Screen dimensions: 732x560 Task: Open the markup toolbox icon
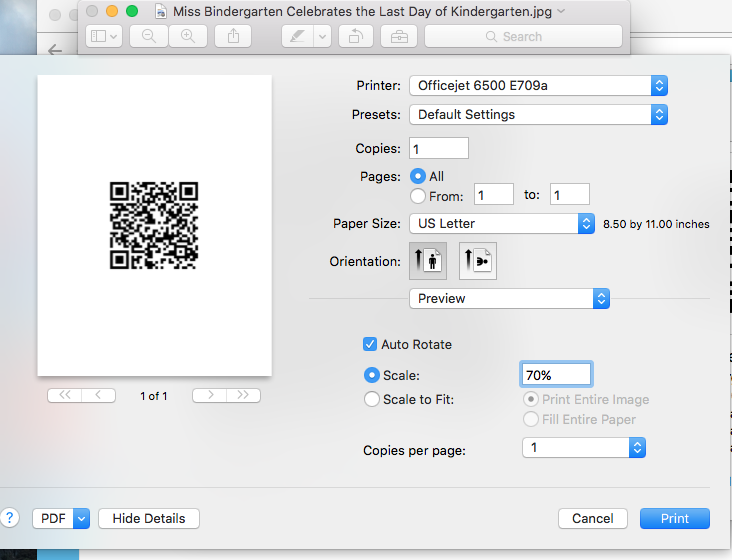point(399,36)
